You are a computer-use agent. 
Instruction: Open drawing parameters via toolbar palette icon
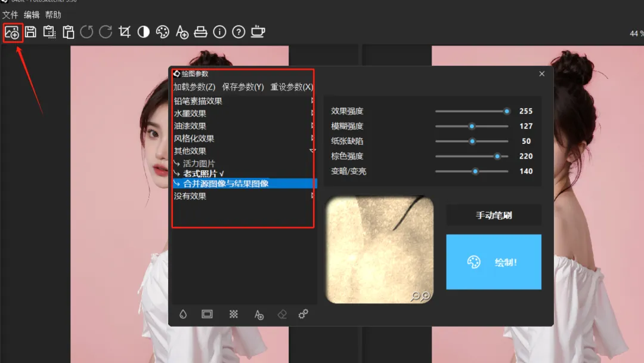point(163,32)
